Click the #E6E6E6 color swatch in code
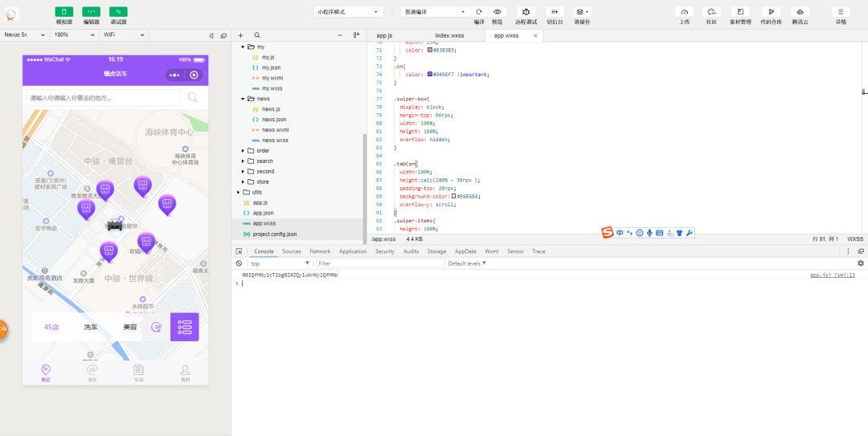The image size is (868, 436). [x=453, y=196]
